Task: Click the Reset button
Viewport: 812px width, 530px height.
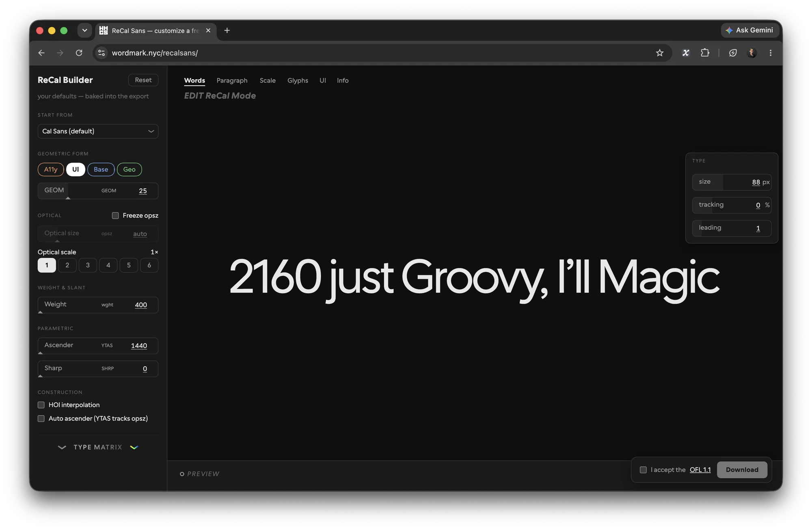Action: (143, 80)
